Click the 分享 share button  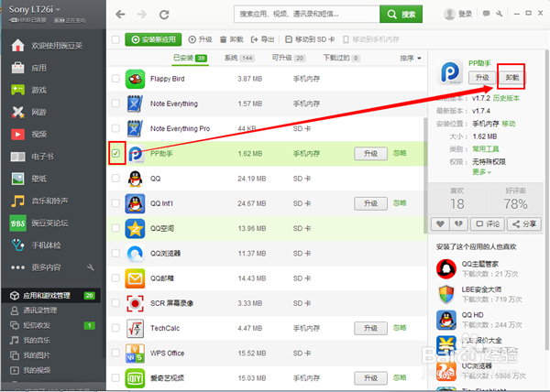(524, 223)
